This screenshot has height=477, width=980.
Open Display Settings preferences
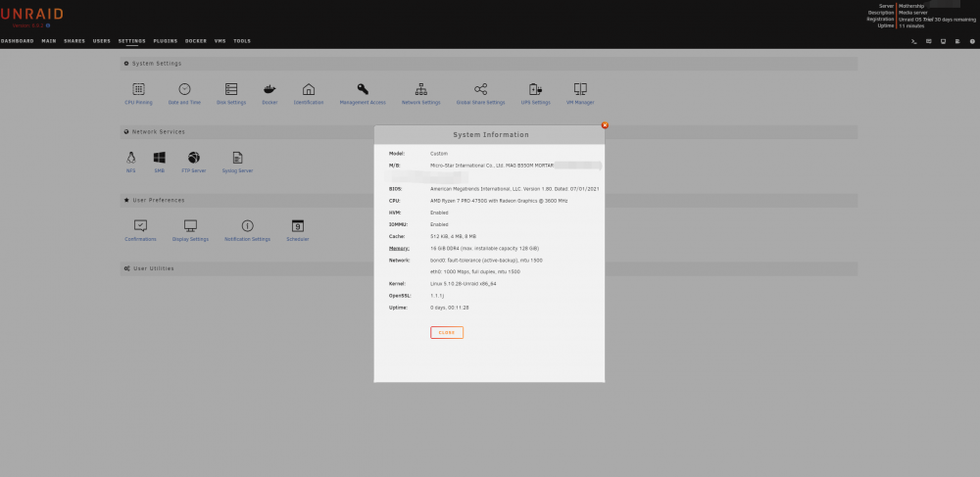click(x=191, y=230)
